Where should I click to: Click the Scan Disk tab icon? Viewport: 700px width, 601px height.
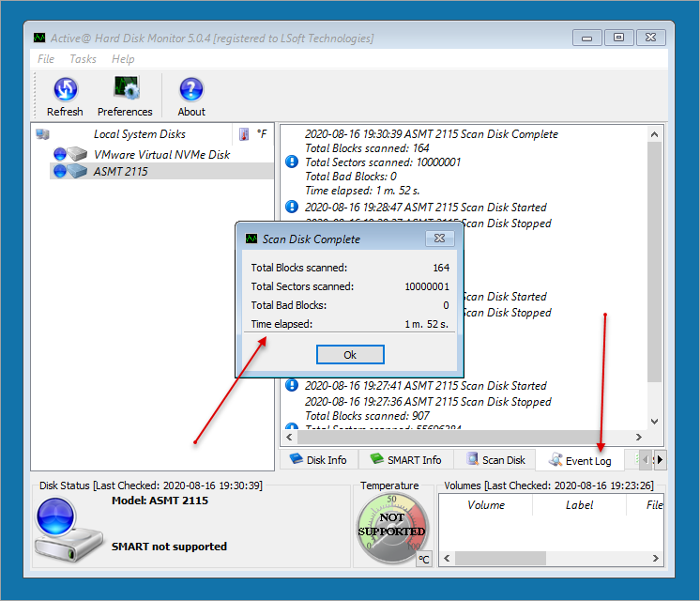tap(472, 459)
